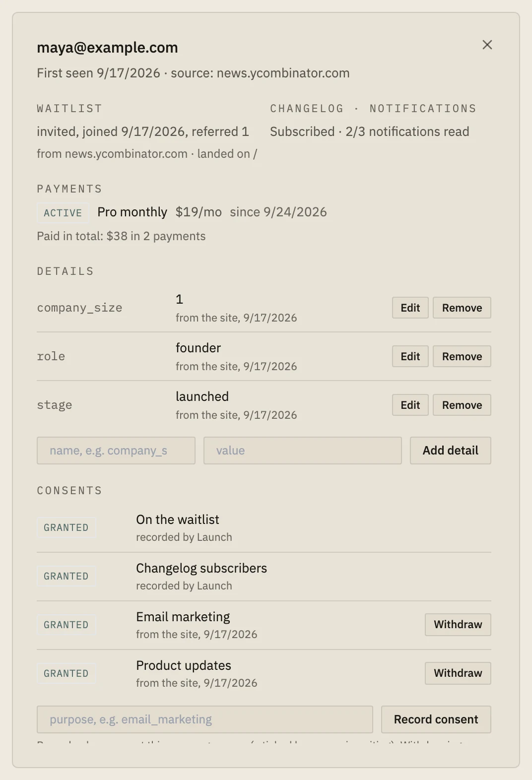Click the 'launched' stage value
Screen dimensions: 532x780
(x=202, y=396)
